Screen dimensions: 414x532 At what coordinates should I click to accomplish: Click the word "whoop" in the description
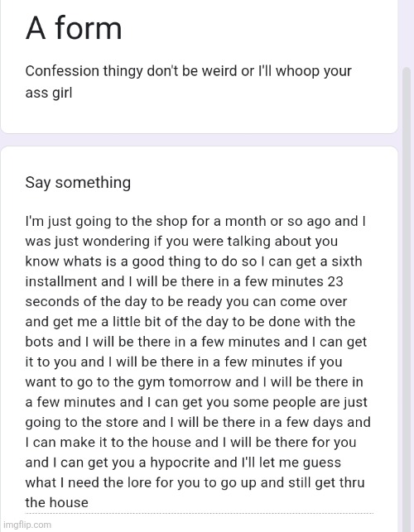pyautogui.click(x=294, y=71)
